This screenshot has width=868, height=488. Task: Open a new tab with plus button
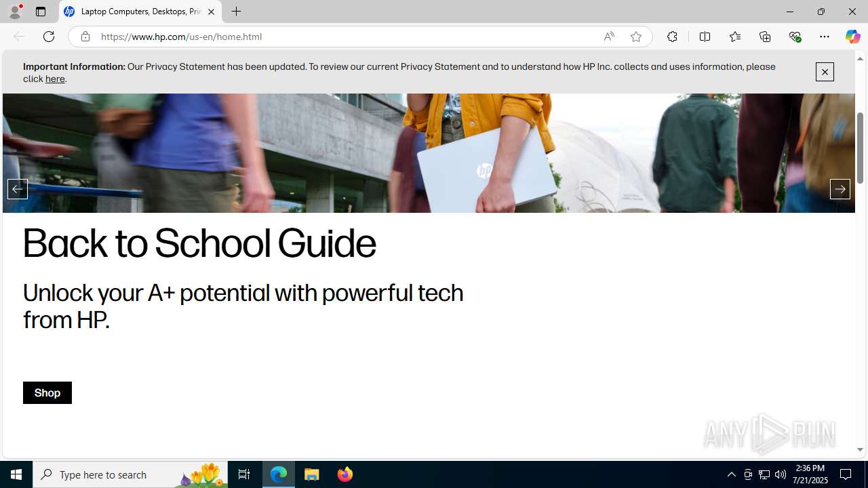236,12
